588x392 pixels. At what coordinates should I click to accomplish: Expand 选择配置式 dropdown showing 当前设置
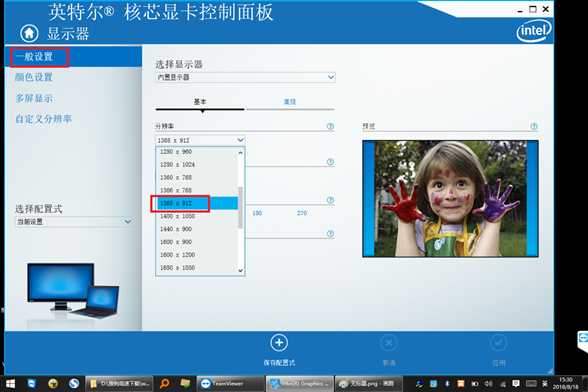[74, 222]
